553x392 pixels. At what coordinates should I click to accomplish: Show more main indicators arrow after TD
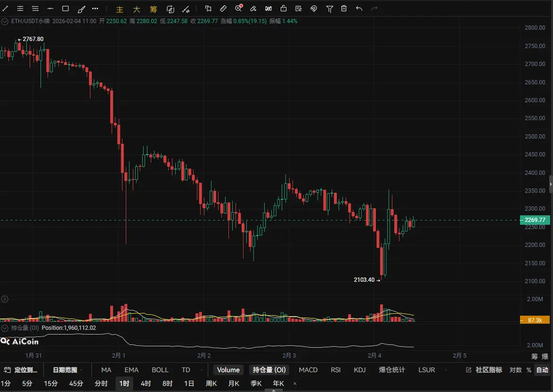click(x=202, y=370)
